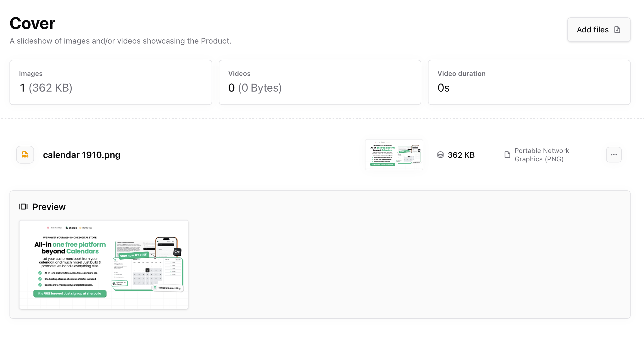Screen dimensions: 644x340
Task: Select the filename calendar 1910.png
Action: click(81, 155)
